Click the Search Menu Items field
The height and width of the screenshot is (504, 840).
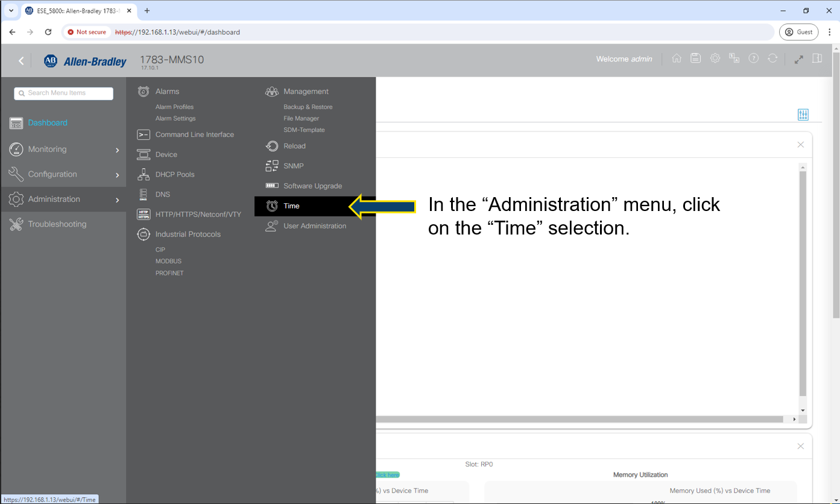(64, 93)
